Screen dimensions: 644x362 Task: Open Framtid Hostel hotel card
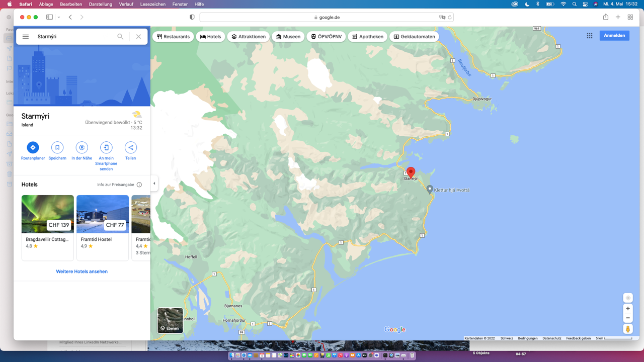(x=103, y=228)
